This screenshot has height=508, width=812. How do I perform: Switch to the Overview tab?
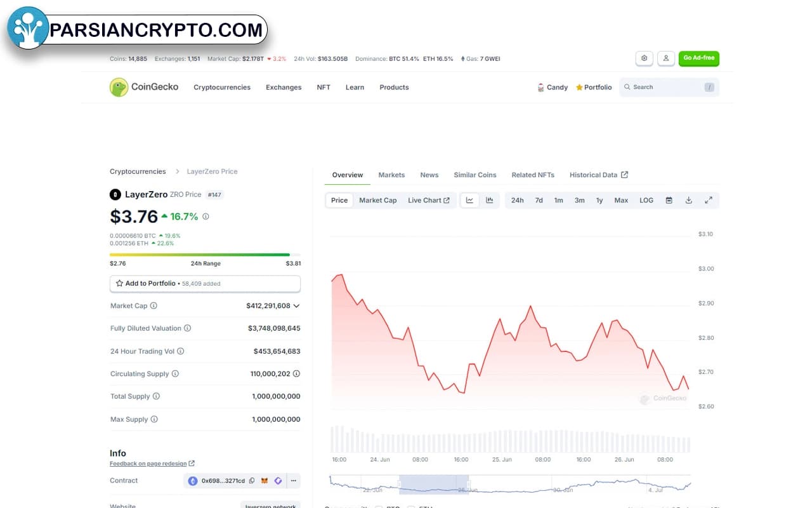click(x=348, y=175)
